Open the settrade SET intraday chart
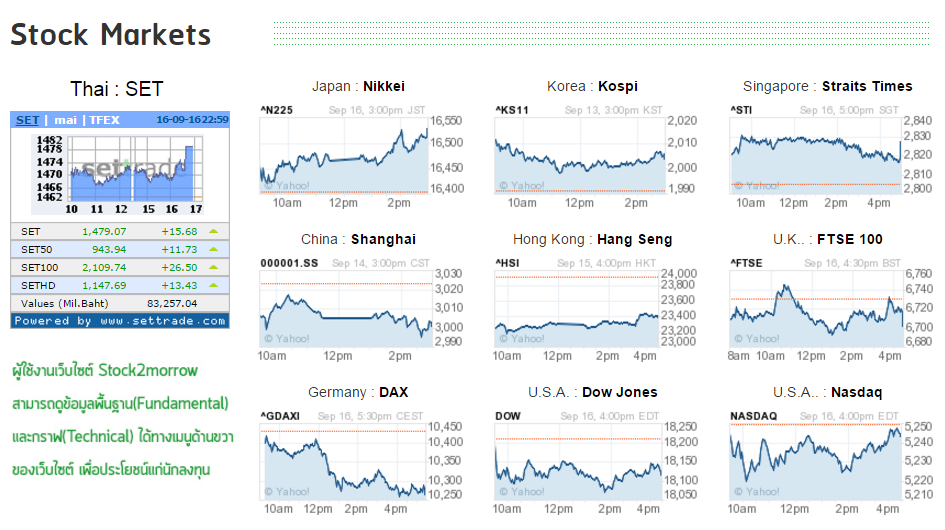 click(119, 167)
